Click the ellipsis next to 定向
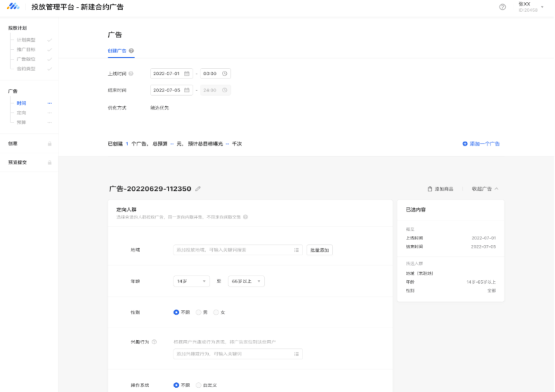Image resolution: width=555 pixels, height=392 pixels. (49, 113)
